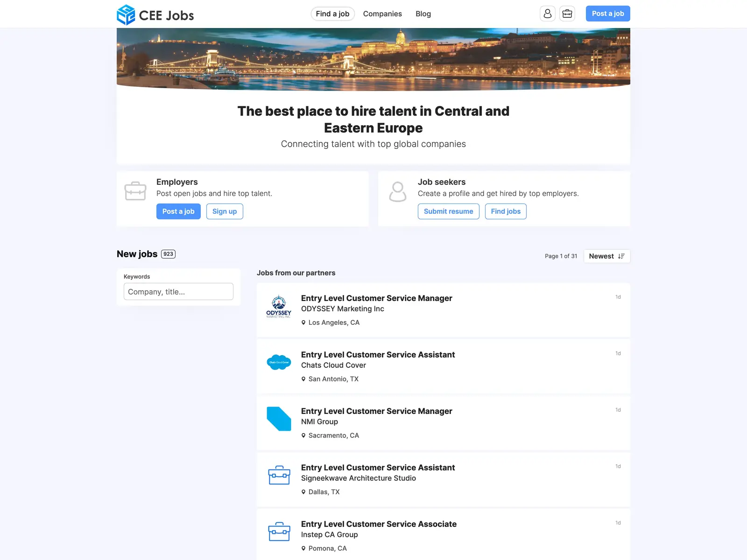
Task: Click Post a job in Employers card
Action: click(x=178, y=211)
